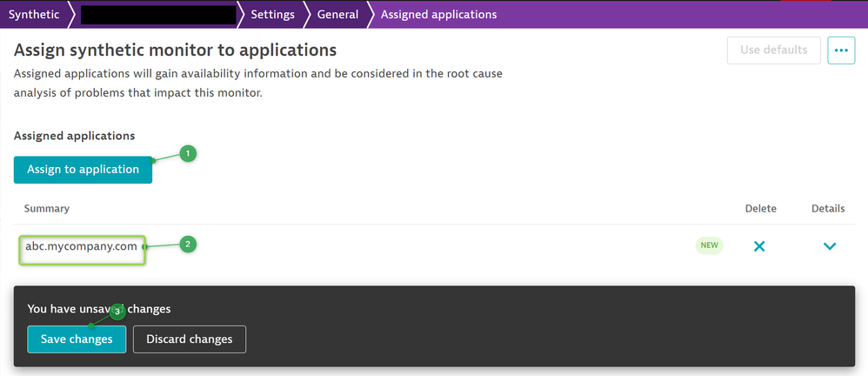This screenshot has width=868, height=376.
Task: Click the green NEW badge
Action: point(709,245)
